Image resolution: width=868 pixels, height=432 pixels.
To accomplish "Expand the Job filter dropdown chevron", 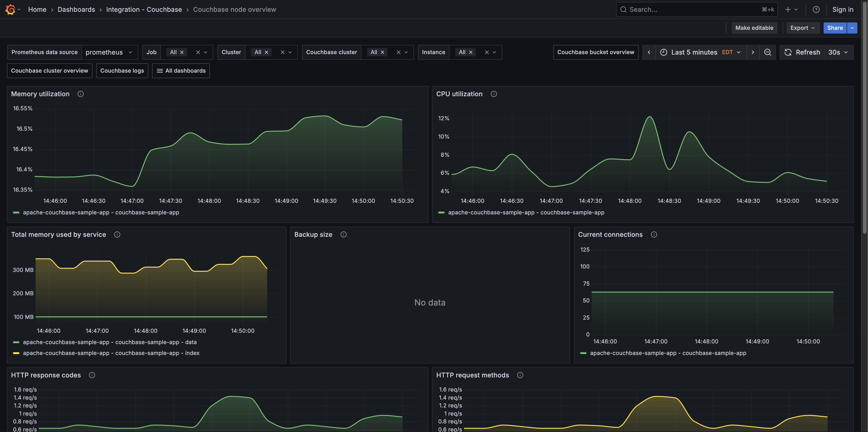I will pos(205,52).
